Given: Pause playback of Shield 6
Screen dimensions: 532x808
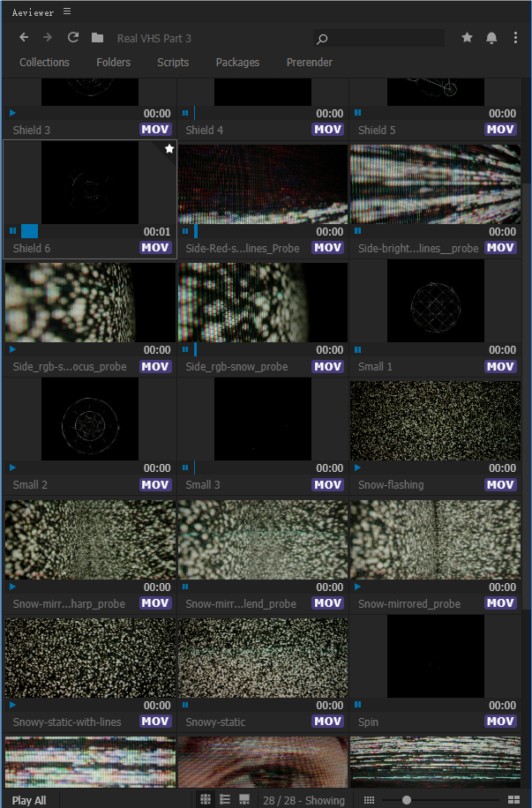Looking at the screenshot, I should [13, 231].
